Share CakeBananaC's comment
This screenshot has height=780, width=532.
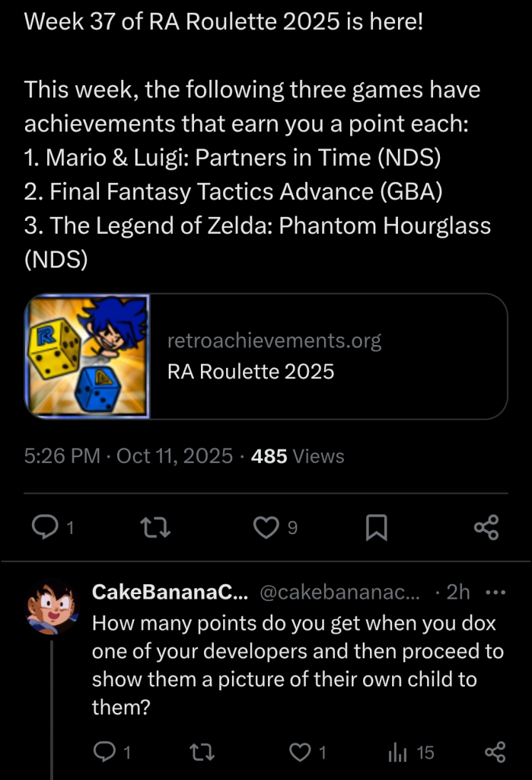click(x=495, y=753)
